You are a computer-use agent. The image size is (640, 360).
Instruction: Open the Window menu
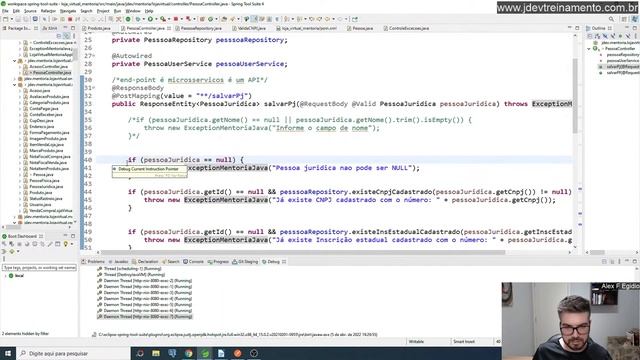[x=133, y=11]
